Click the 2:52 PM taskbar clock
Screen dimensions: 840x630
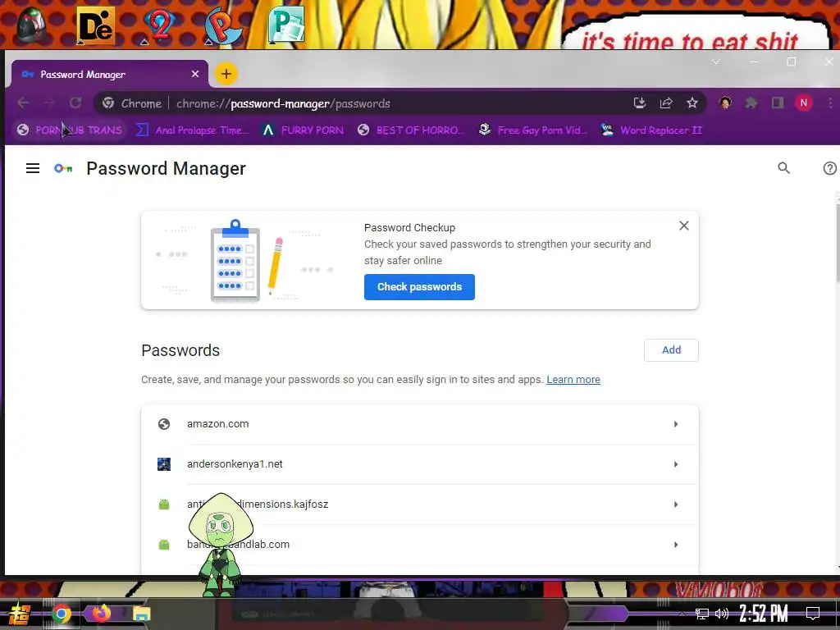click(x=764, y=614)
